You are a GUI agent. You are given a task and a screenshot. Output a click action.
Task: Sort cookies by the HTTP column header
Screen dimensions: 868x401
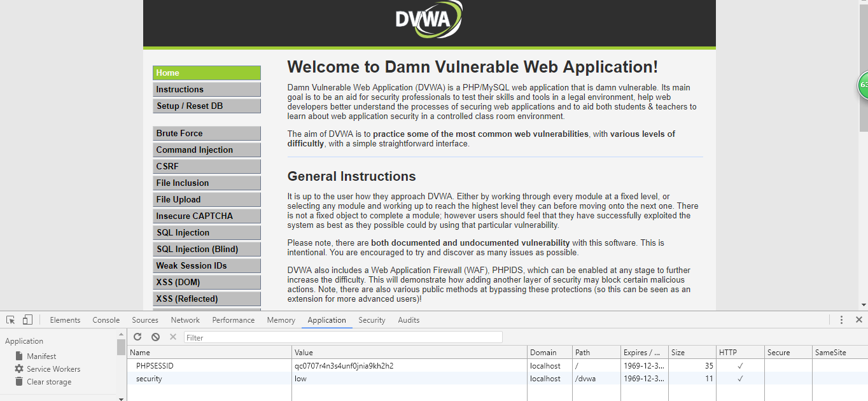pos(740,352)
